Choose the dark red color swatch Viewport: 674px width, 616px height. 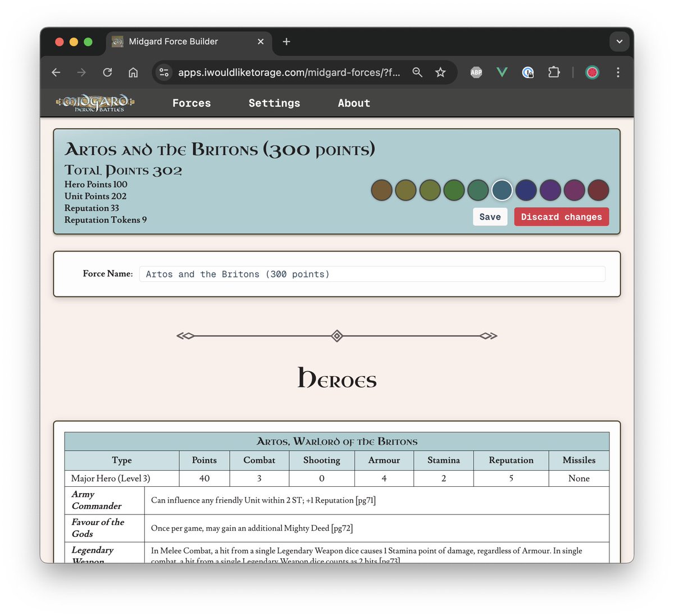(x=599, y=190)
